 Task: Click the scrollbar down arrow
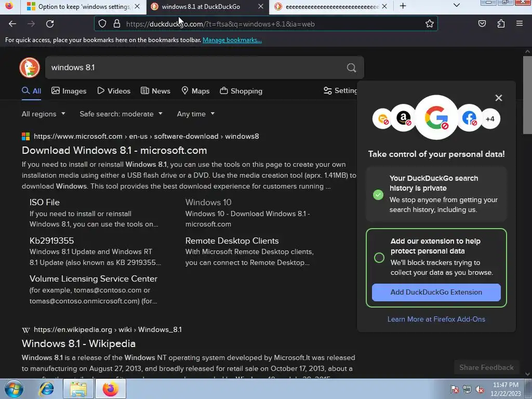point(527,374)
